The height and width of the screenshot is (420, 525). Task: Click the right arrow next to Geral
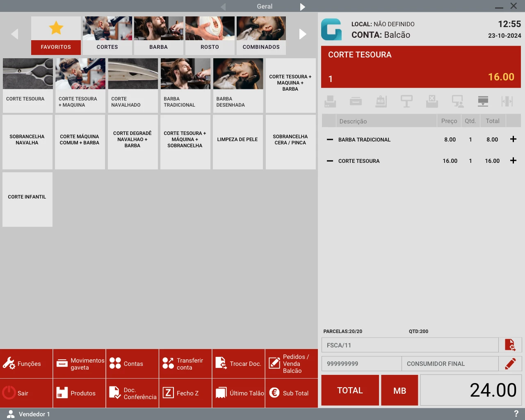click(302, 6)
